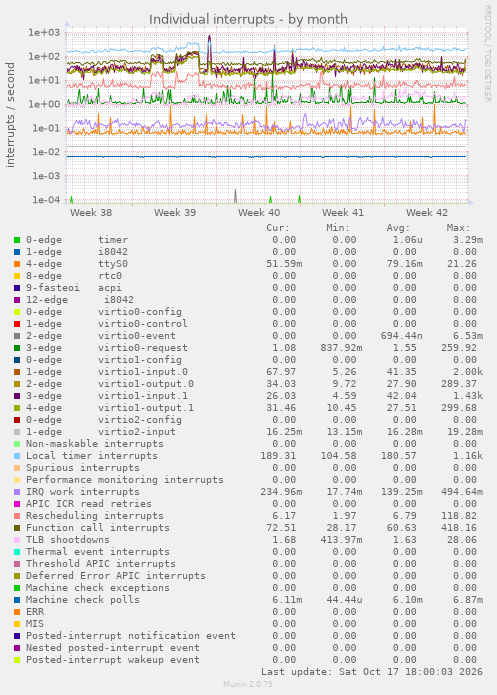This screenshot has width=497, height=695.
Task: Select the 'Week 42' axis label
Action: tap(427, 213)
